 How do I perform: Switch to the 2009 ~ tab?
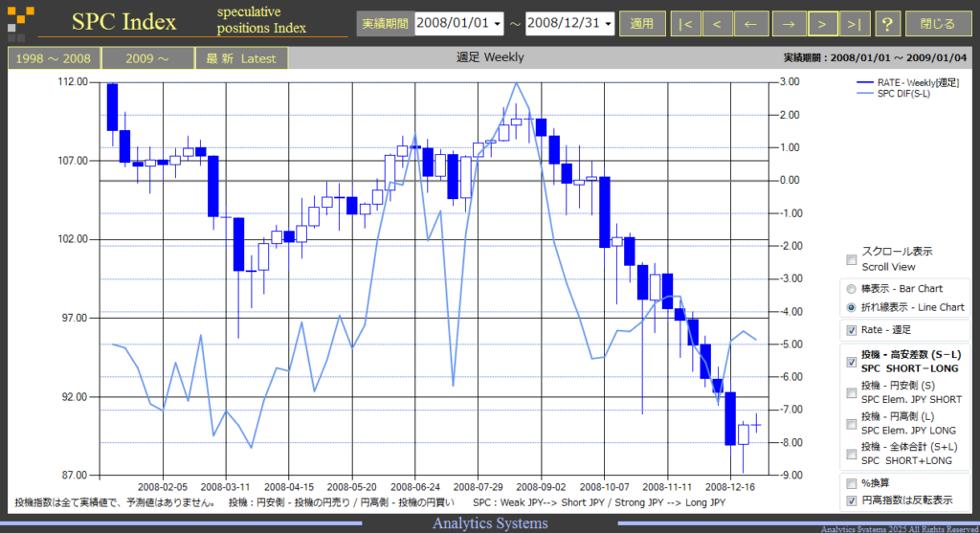point(147,58)
